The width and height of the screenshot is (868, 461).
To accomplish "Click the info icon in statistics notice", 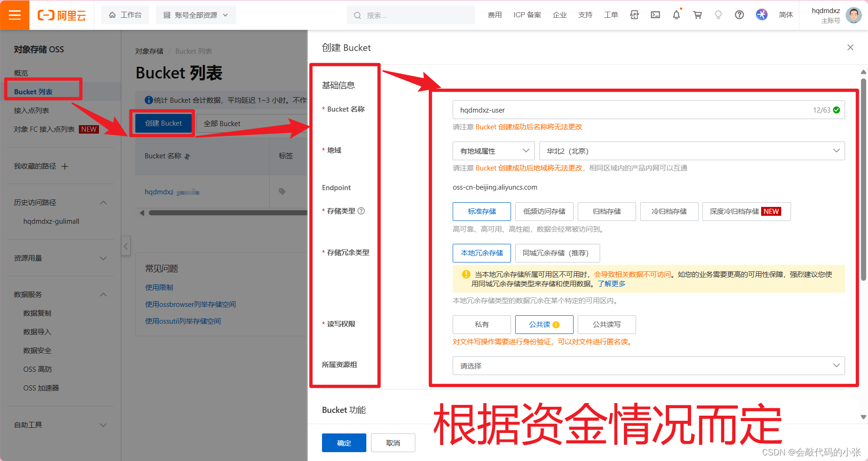I will tap(149, 100).
